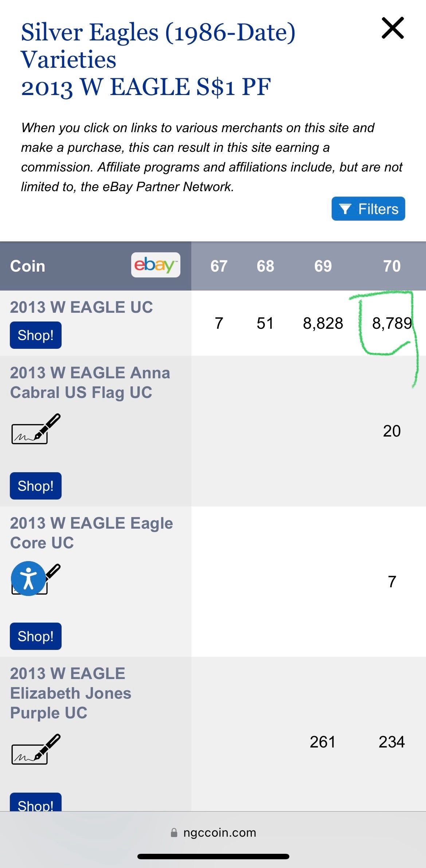The image size is (426, 868).
Task: Shop the 2013 W EAGLE UC coin
Action: click(35, 335)
